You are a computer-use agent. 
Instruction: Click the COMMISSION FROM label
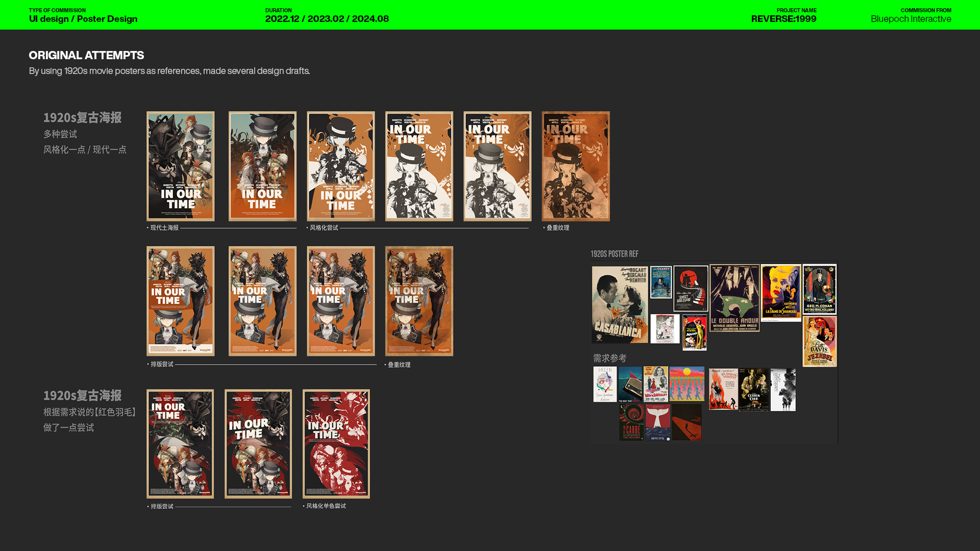[x=926, y=10]
